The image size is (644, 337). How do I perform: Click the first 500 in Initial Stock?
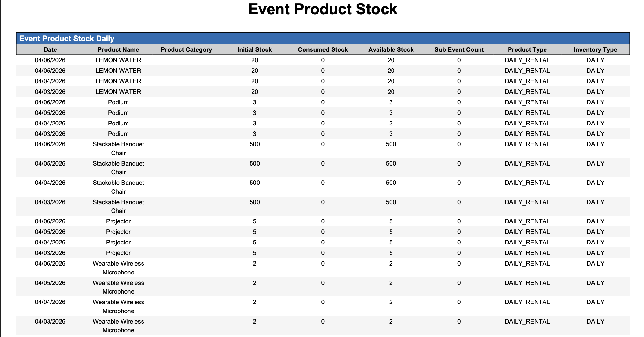pyautogui.click(x=254, y=144)
